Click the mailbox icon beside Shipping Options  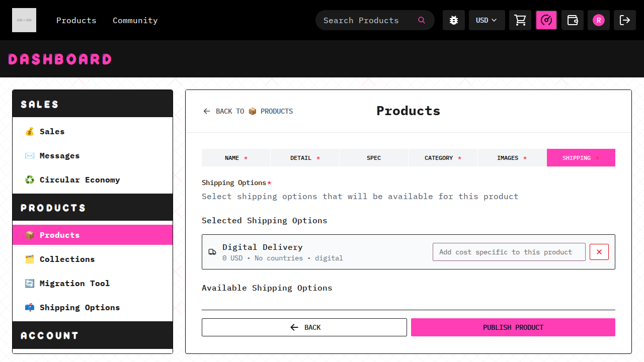click(30, 308)
